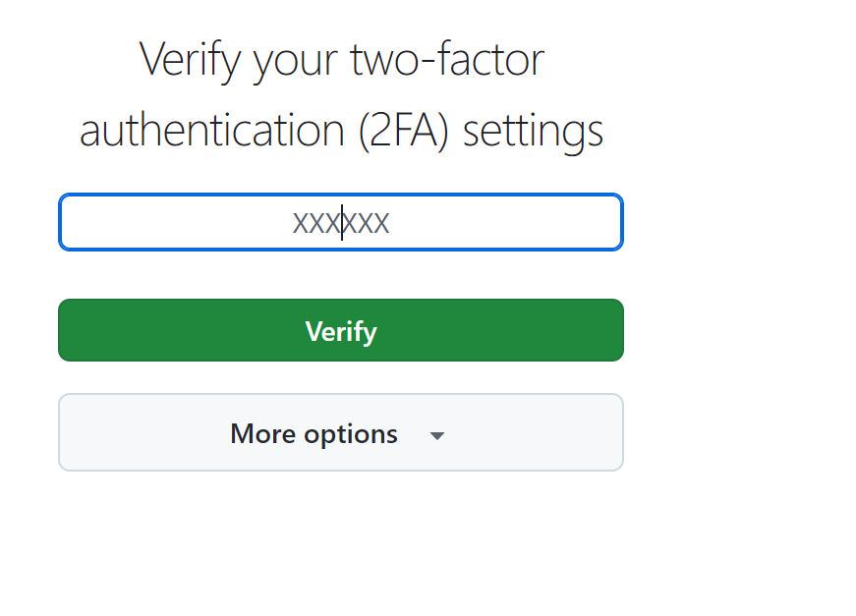Open the More options dropdown
856x616 pixels.
click(341, 432)
